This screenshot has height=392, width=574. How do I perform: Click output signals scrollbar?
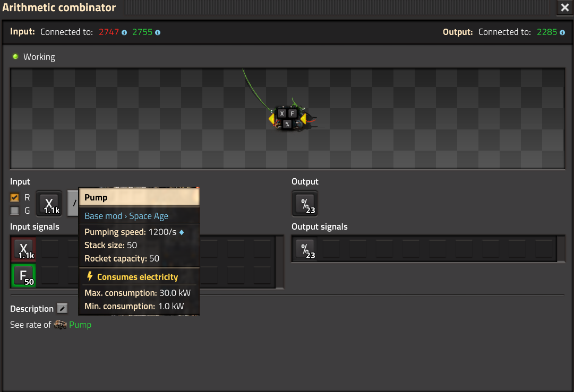click(561, 249)
